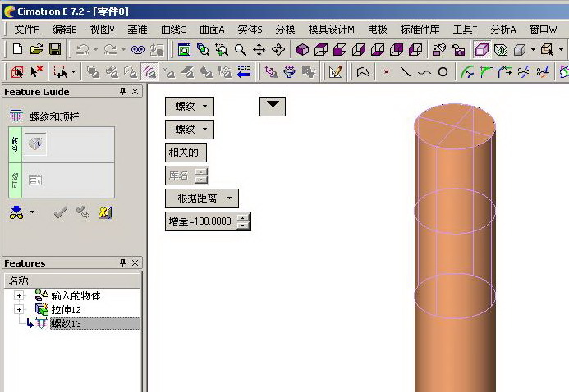
Task: Save the part with the floppy disk icon
Action: 55,49
